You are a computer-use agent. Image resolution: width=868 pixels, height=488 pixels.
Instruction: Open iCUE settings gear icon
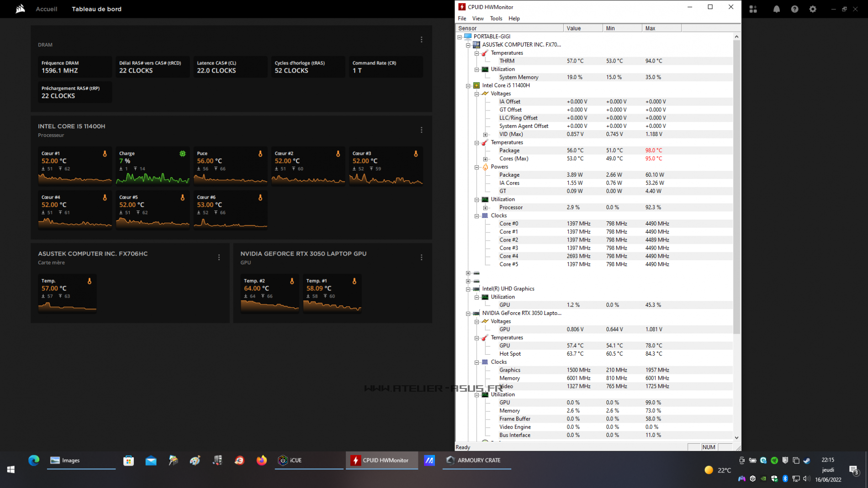coord(813,9)
